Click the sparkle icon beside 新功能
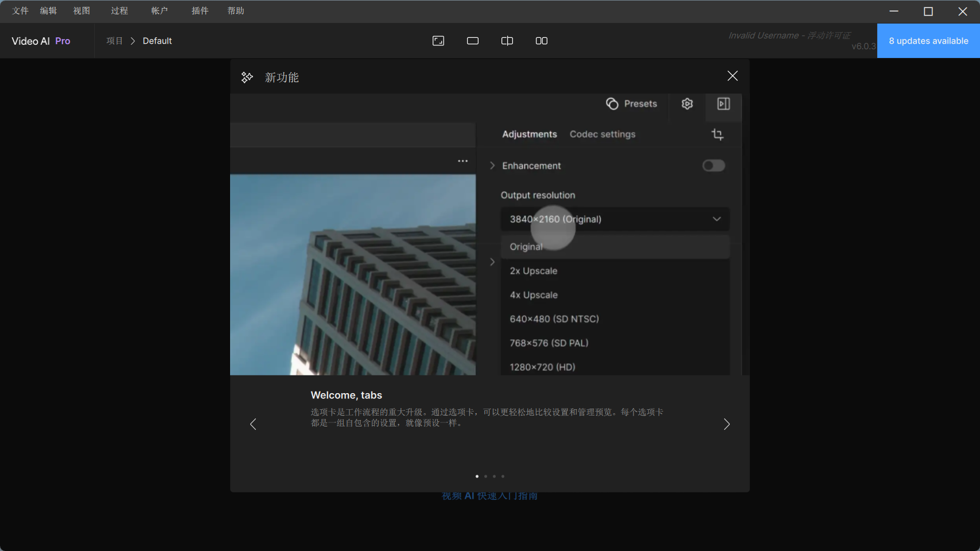The image size is (980, 551). (247, 77)
